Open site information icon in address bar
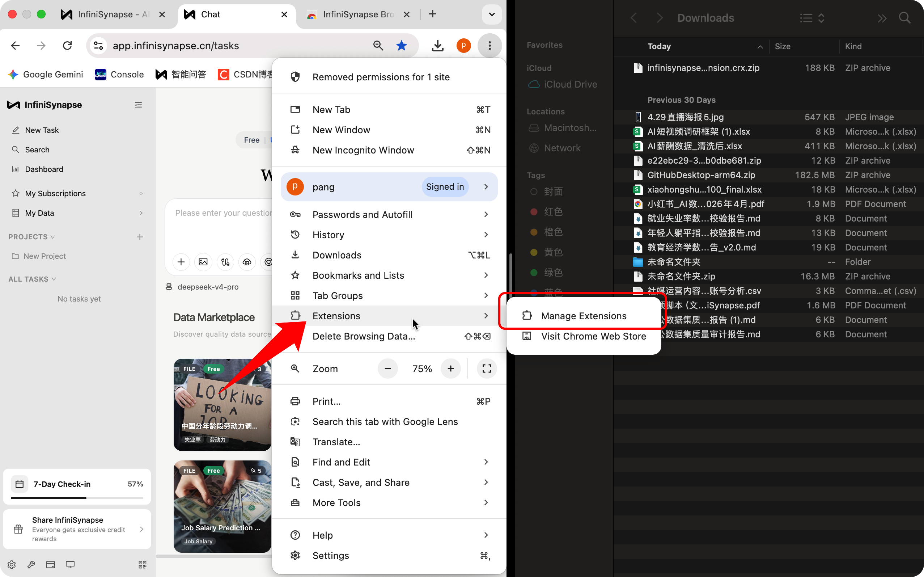The image size is (924, 577). [x=98, y=46]
